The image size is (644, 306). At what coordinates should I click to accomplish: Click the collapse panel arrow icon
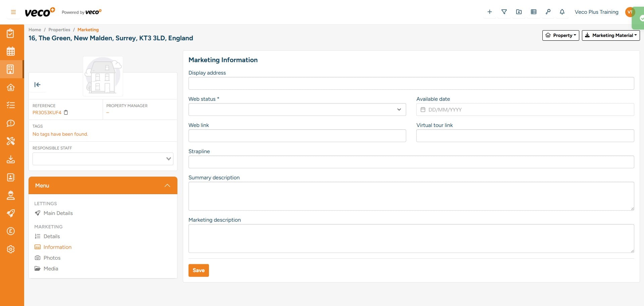[x=38, y=85]
